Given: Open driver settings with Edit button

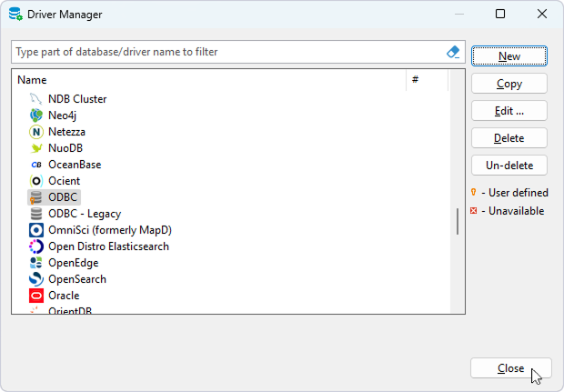Looking at the screenshot, I should pyautogui.click(x=509, y=110).
